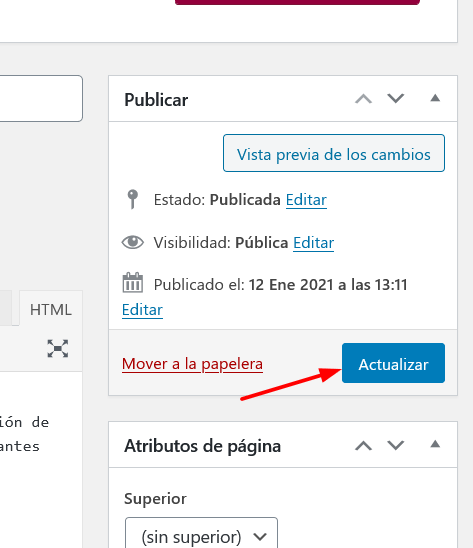Screen dimensions: 473x548
Task: Move the Atributos de página panel up
Action: point(364,446)
